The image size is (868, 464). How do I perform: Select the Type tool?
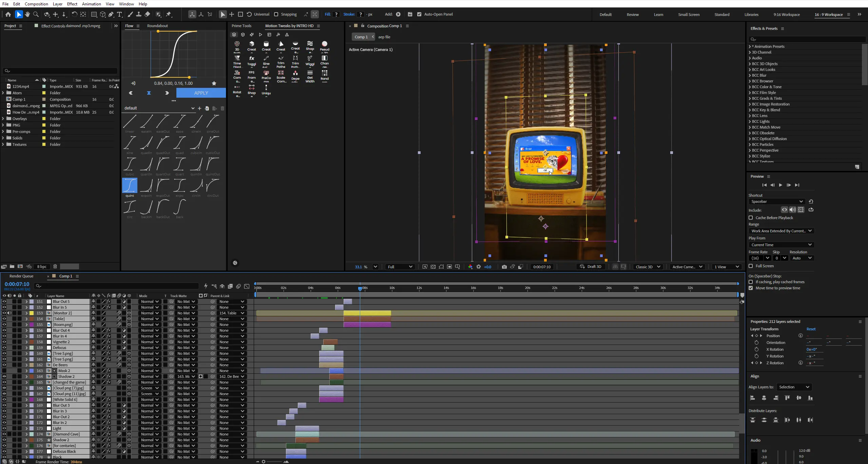[x=120, y=14]
